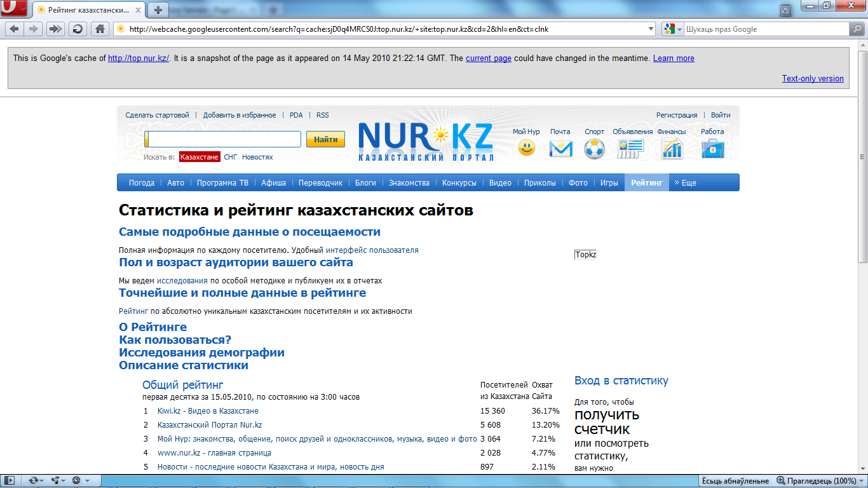The width and height of the screenshot is (868, 488).
Task: Open Погода in the navigation bar
Action: click(142, 183)
